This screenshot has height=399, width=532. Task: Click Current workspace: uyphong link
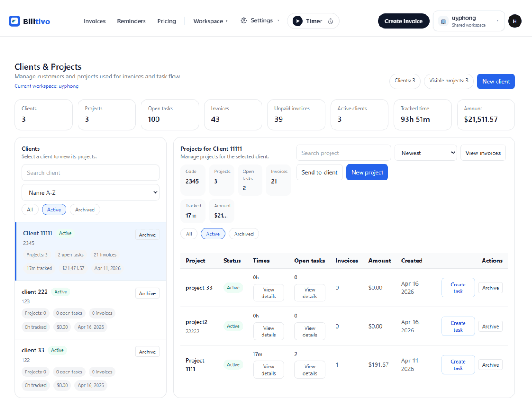tap(47, 86)
